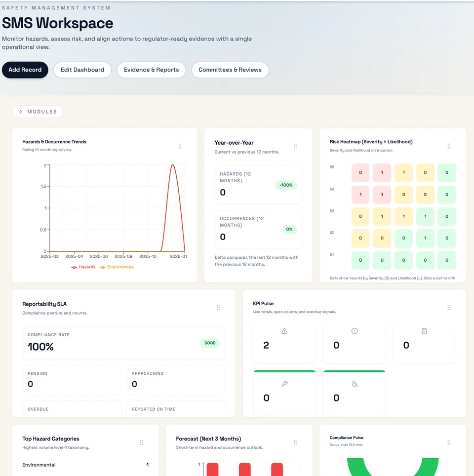This screenshot has height=476, width=474.
Task: Click the KPI Pulse card drag handle
Action: click(449, 307)
